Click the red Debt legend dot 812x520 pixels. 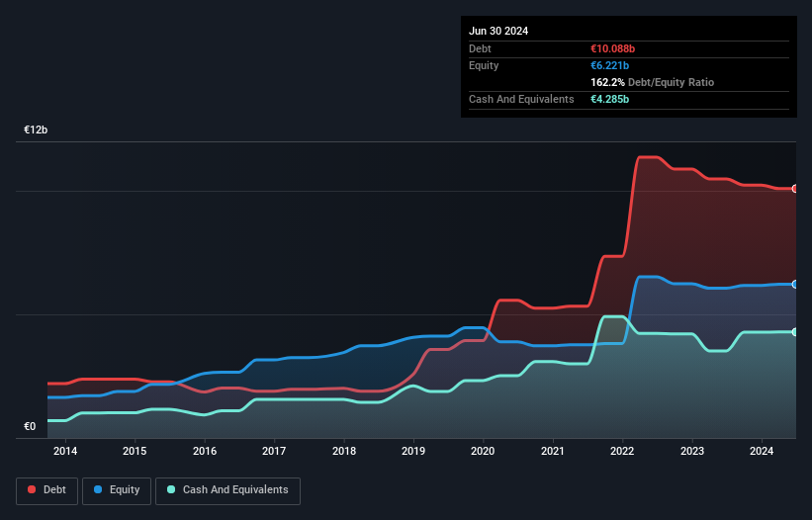tap(32, 489)
